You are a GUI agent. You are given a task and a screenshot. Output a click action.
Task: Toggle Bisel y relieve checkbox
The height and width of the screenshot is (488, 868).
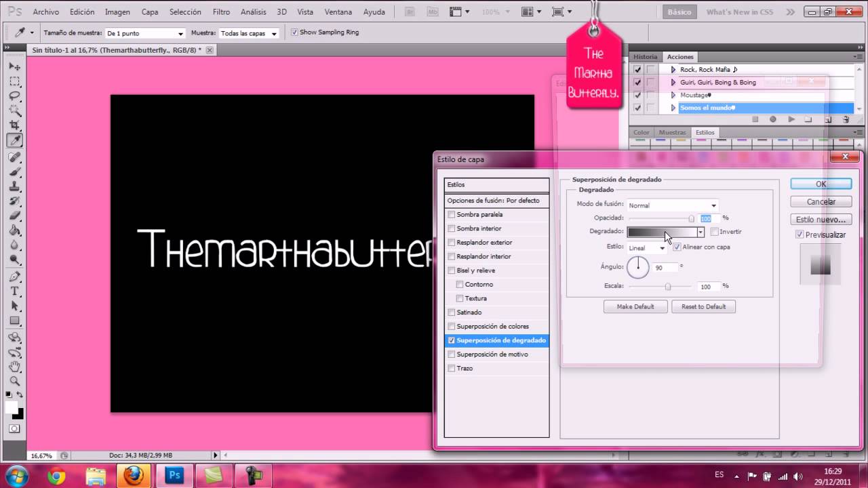pyautogui.click(x=452, y=270)
